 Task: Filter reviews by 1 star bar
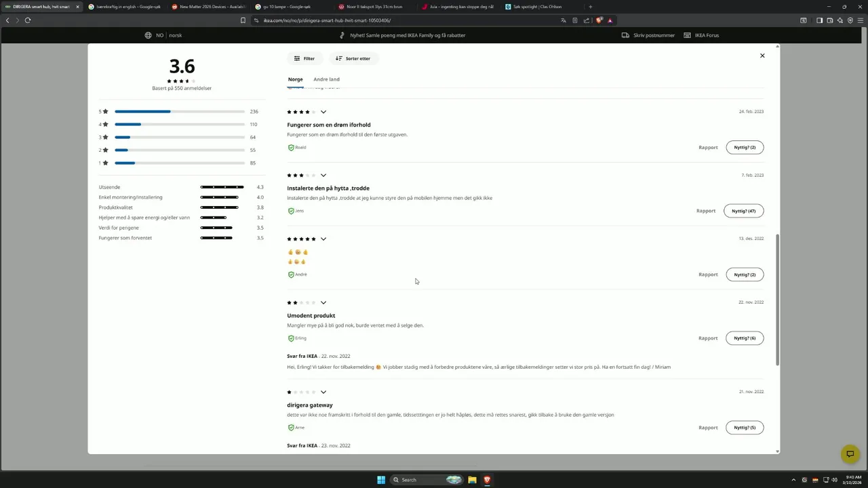180,163
